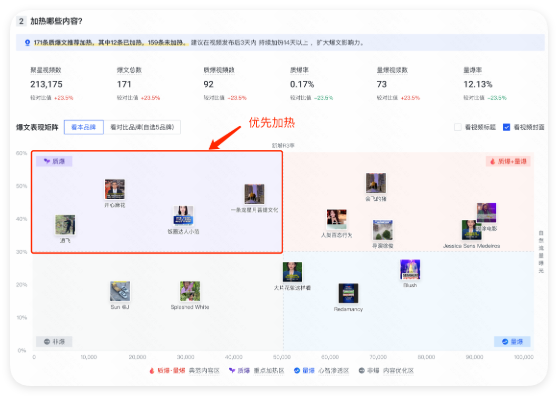Viewport: 558px width, 396px height.
Task: Open the thumbnail above the 会飞的猪 label
Action: click(376, 183)
